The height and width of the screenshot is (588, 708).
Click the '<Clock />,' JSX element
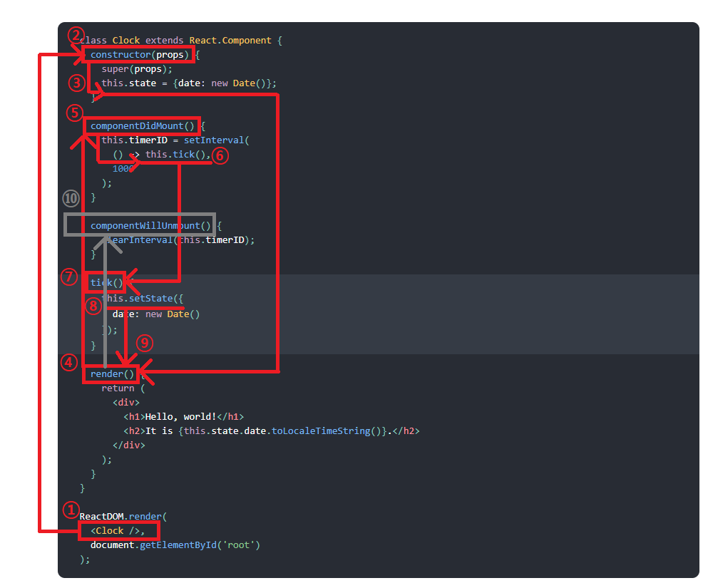point(118,531)
